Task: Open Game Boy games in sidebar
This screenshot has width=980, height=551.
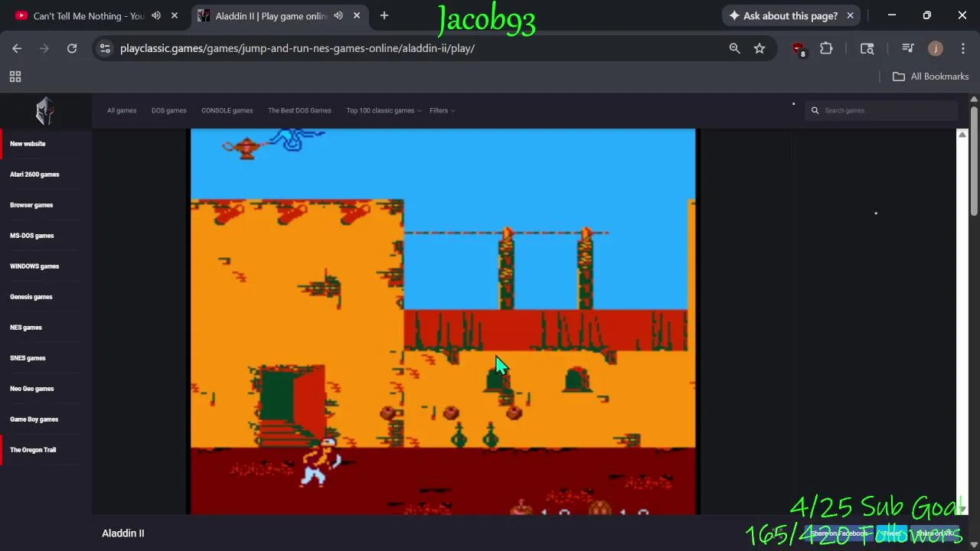Action: pyautogui.click(x=34, y=419)
